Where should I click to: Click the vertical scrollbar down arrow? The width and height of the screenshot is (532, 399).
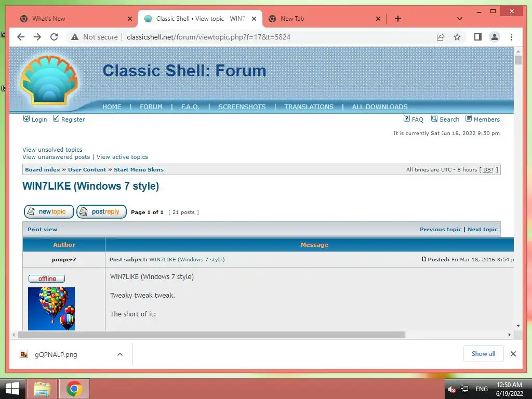click(518, 326)
